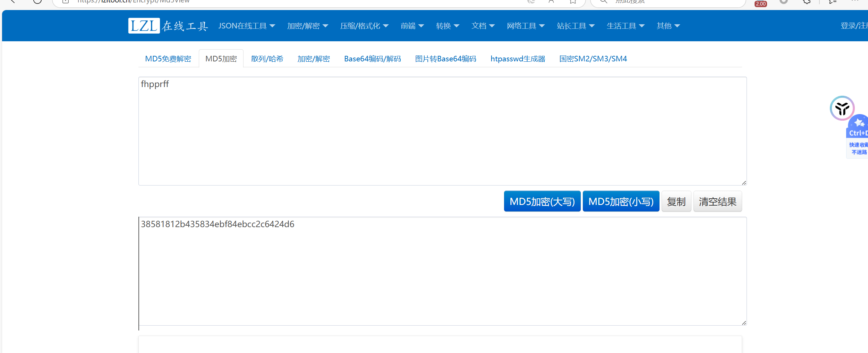
Task: Select the MD5加密 tab
Action: [x=221, y=59]
